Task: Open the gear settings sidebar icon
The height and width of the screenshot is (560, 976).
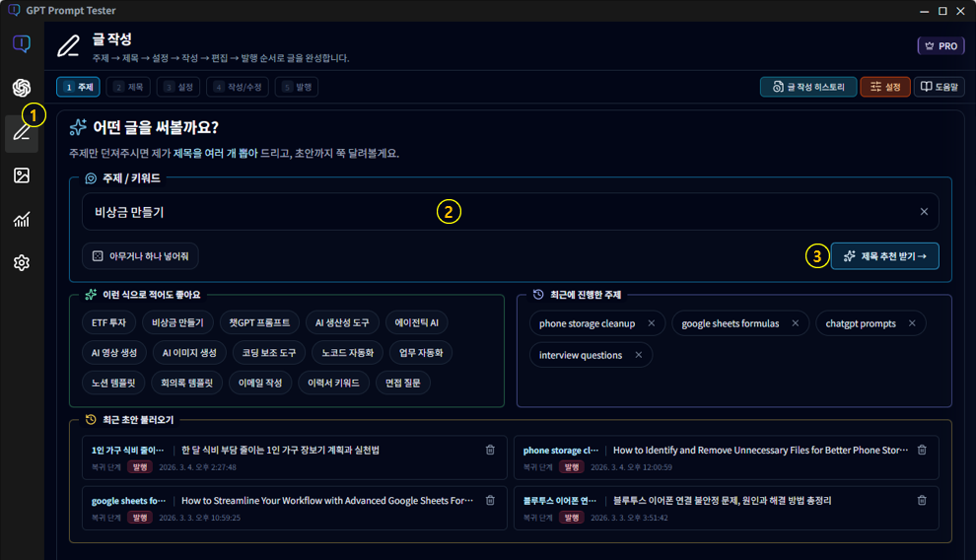Action: pyautogui.click(x=21, y=262)
